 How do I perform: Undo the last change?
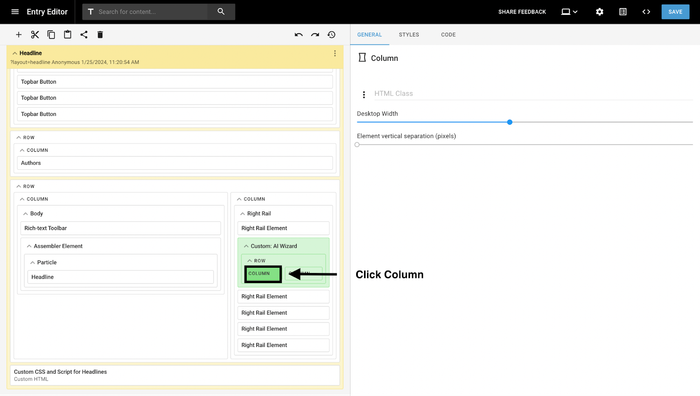(299, 34)
